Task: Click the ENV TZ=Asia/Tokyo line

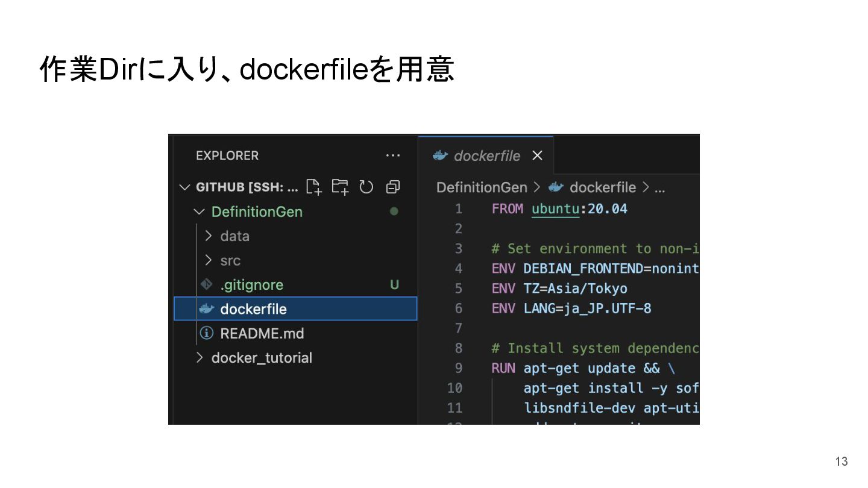Action: (x=559, y=289)
